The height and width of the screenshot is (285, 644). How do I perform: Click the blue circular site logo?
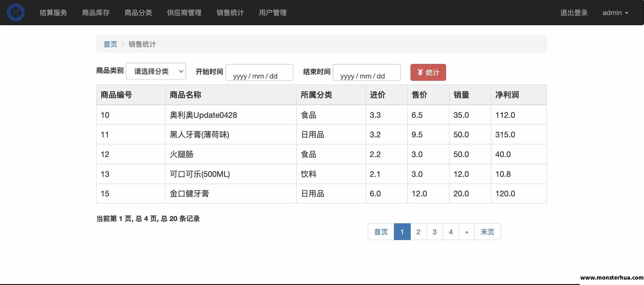[x=16, y=12]
